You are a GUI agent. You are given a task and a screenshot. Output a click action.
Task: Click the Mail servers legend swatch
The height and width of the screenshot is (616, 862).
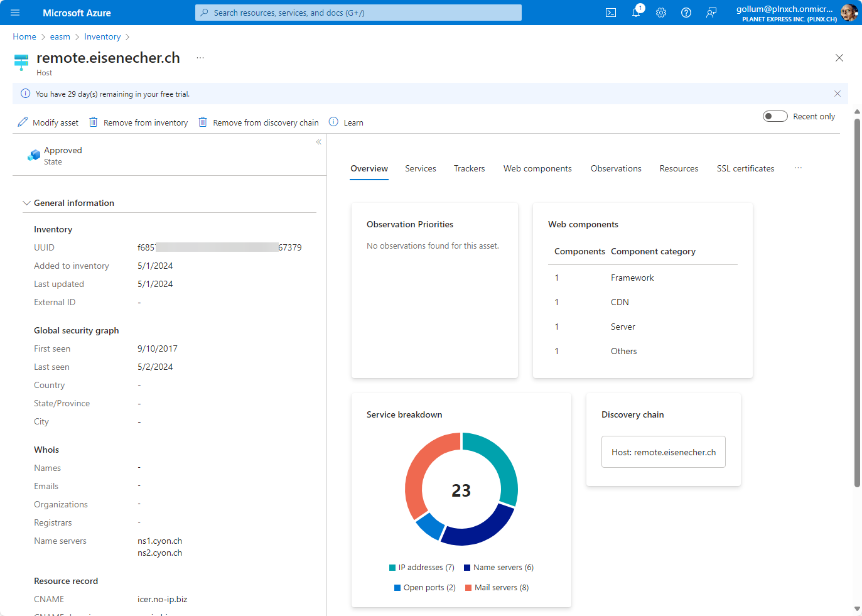pyautogui.click(x=468, y=588)
